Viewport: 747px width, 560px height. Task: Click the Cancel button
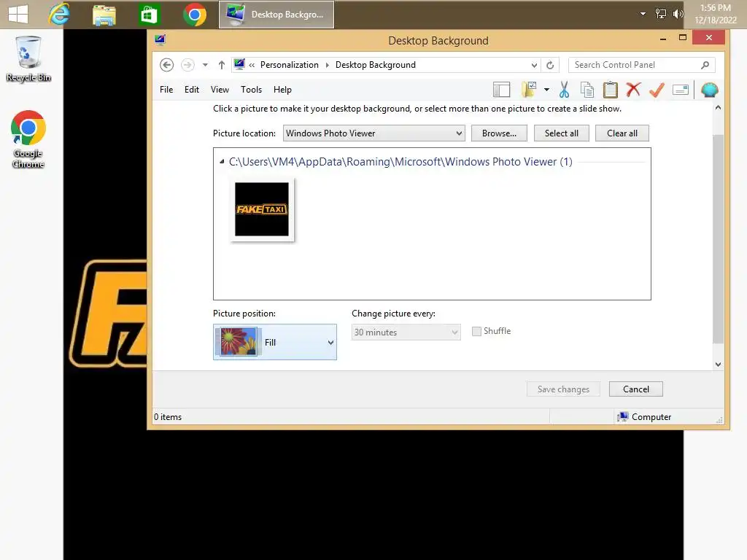(x=635, y=389)
